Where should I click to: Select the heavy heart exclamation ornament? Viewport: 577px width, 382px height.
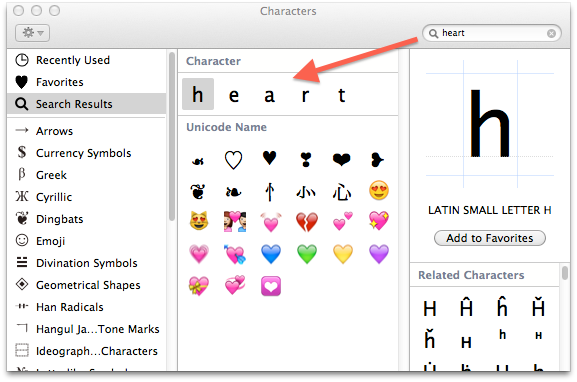point(305,160)
